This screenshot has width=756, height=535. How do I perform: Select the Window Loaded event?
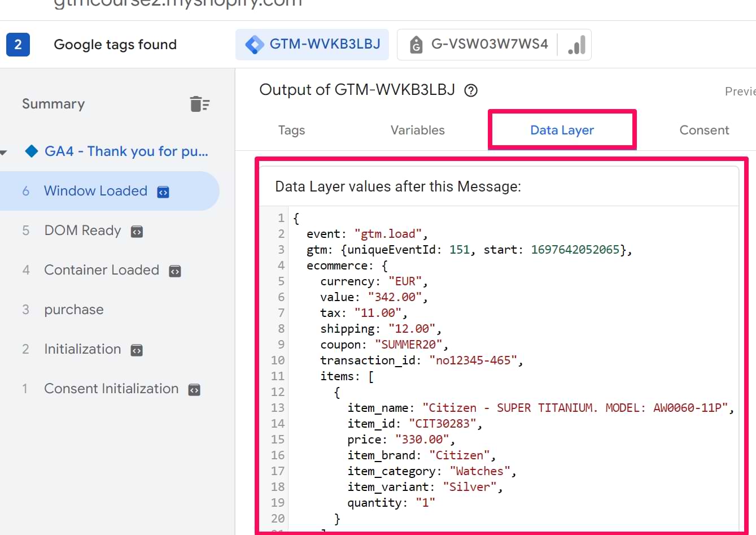point(95,191)
